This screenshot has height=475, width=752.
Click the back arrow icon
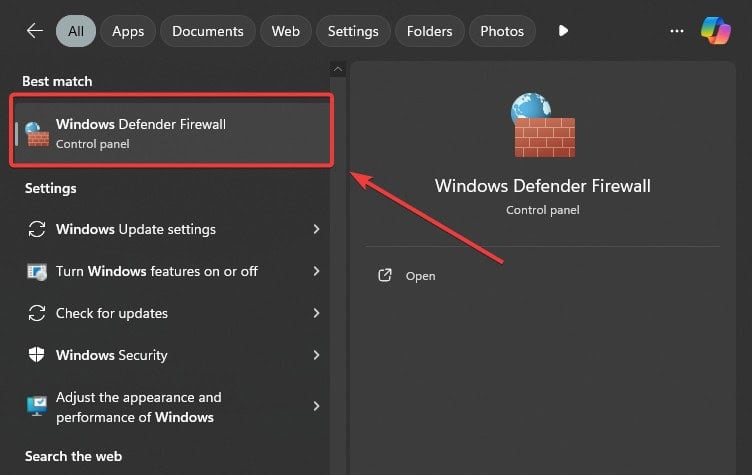click(35, 31)
